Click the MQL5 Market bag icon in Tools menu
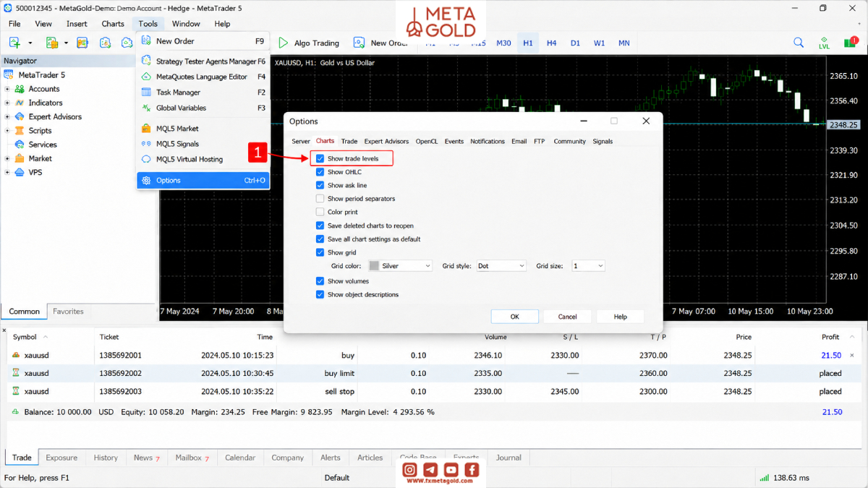The width and height of the screenshot is (868, 488). pyautogui.click(x=146, y=129)
